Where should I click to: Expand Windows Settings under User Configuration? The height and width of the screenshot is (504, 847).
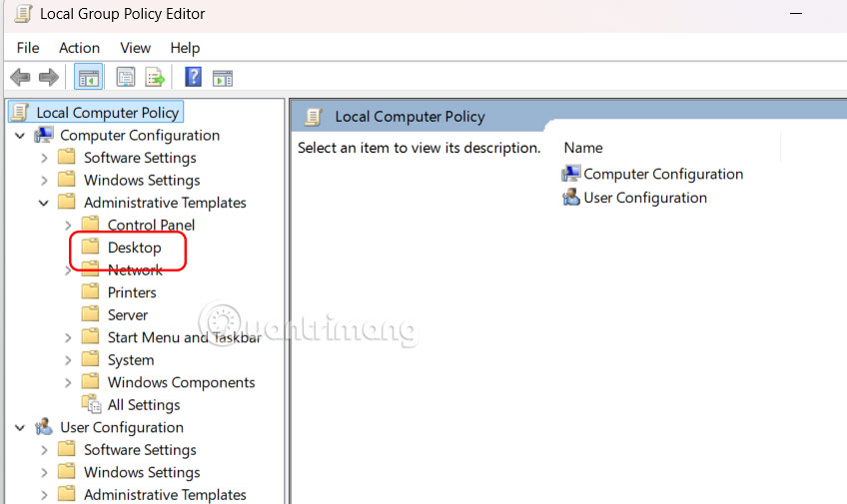tap(44, 473)
